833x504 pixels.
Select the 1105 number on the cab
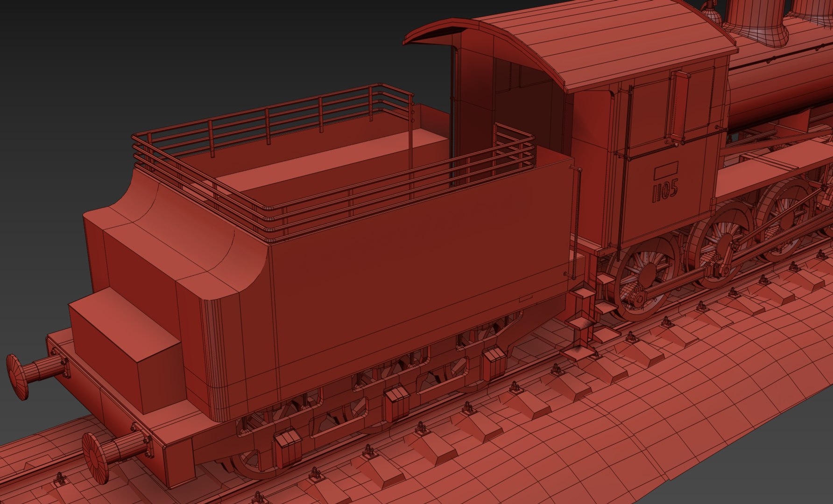point(665,191)
